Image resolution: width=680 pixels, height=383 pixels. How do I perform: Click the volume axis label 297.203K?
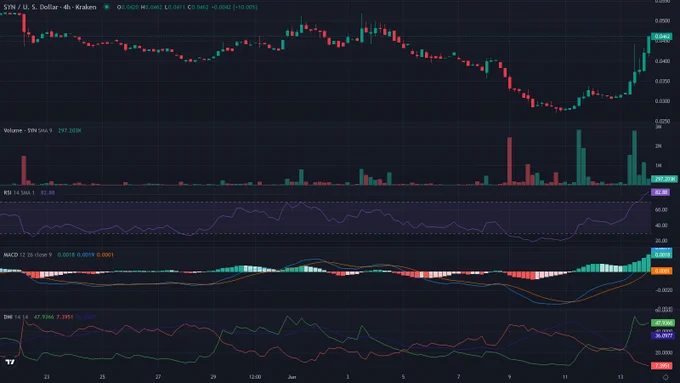click(664, 179)
